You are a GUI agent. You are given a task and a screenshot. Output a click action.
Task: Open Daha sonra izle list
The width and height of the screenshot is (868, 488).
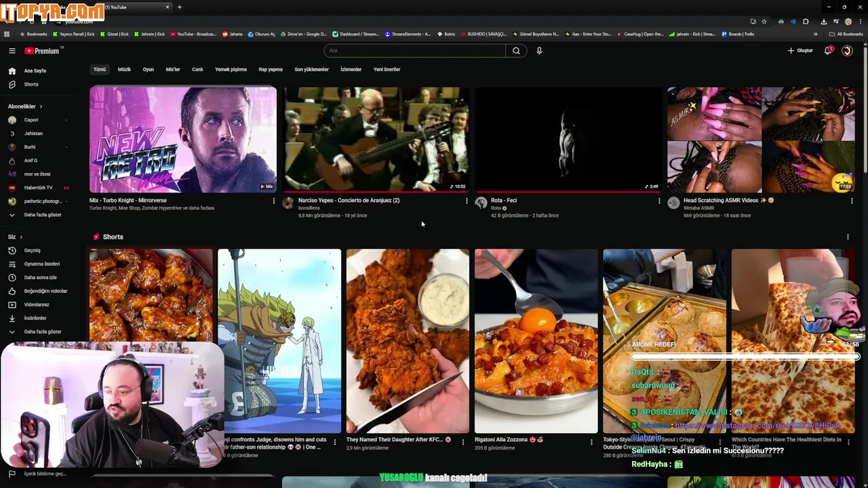tap(41, 277)
